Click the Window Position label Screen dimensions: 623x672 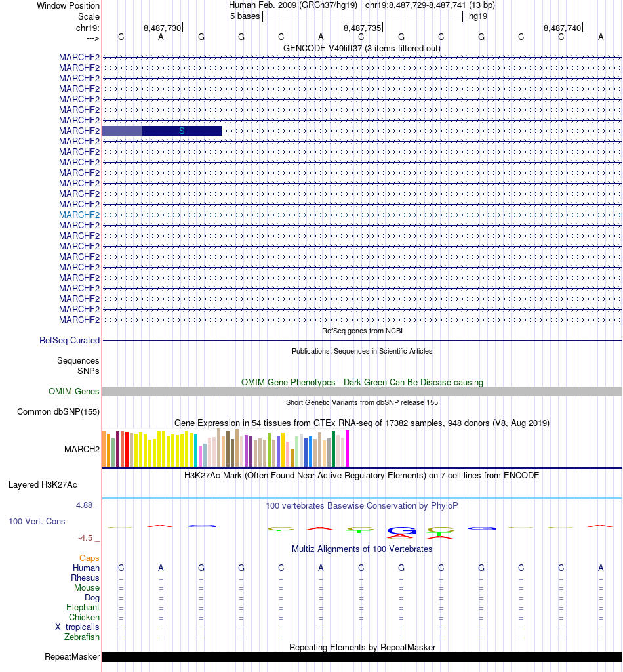click(68, 5)
